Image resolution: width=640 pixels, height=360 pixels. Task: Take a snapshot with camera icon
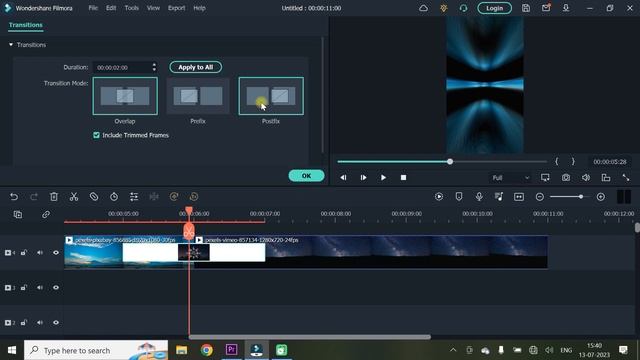(566, 178)
